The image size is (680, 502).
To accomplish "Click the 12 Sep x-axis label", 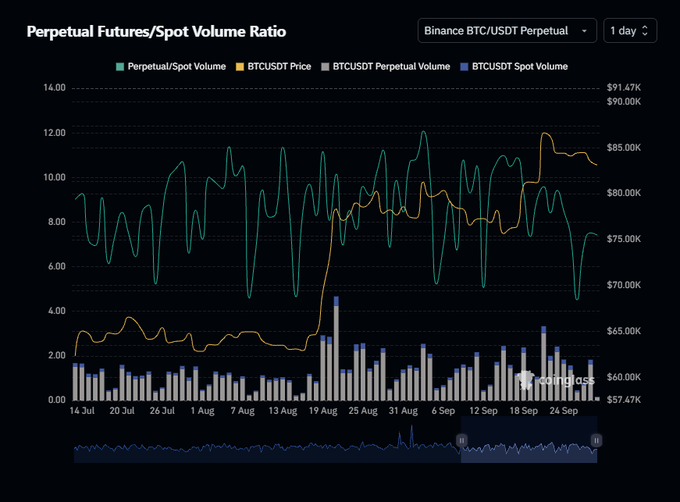I will click(x=484, y=411).
